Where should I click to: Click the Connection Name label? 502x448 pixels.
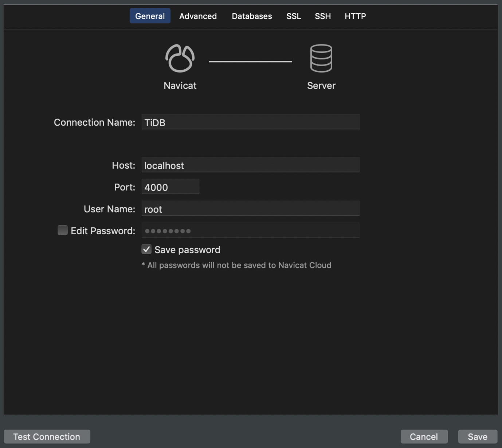tap(94, 122)
